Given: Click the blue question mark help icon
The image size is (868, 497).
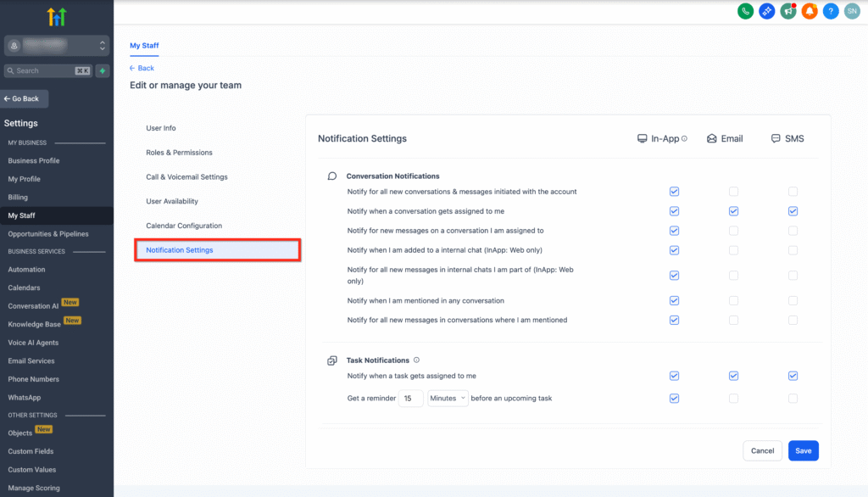Looking at the screenshot, I should point(831,11).
